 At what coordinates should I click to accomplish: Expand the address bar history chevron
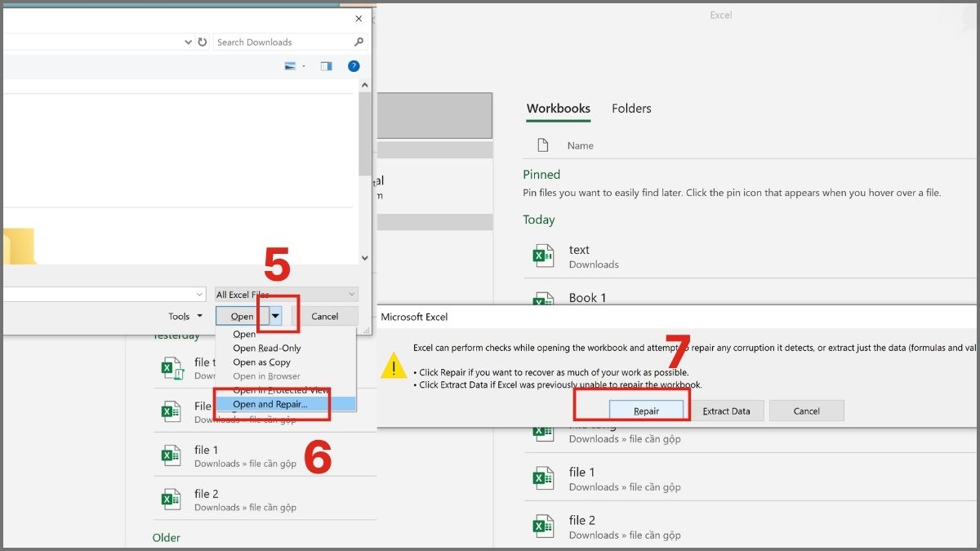(x=187, y=42)
